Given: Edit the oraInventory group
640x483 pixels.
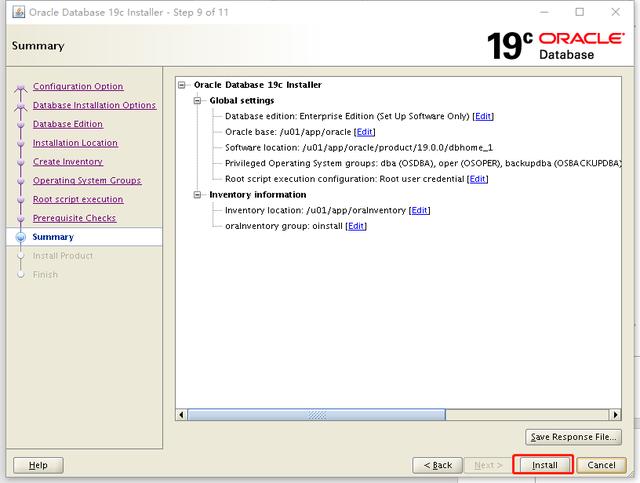Looking at the screenshot, I should tap(356, 226).
